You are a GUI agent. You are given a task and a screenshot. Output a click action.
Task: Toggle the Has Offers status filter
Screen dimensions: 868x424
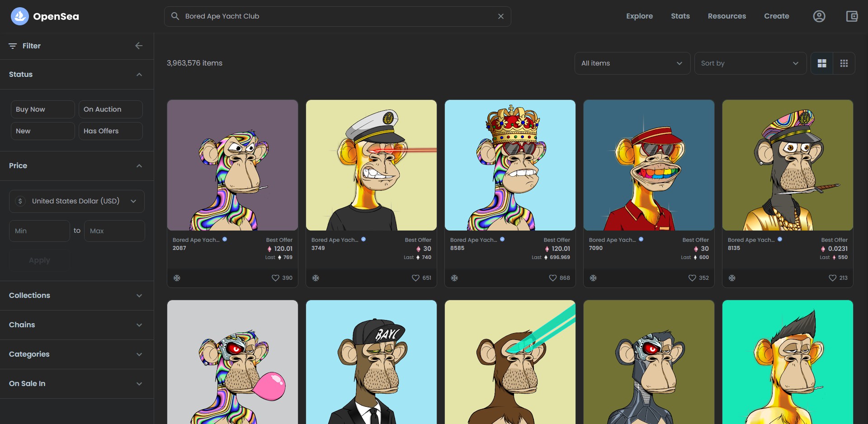(111, 131)
